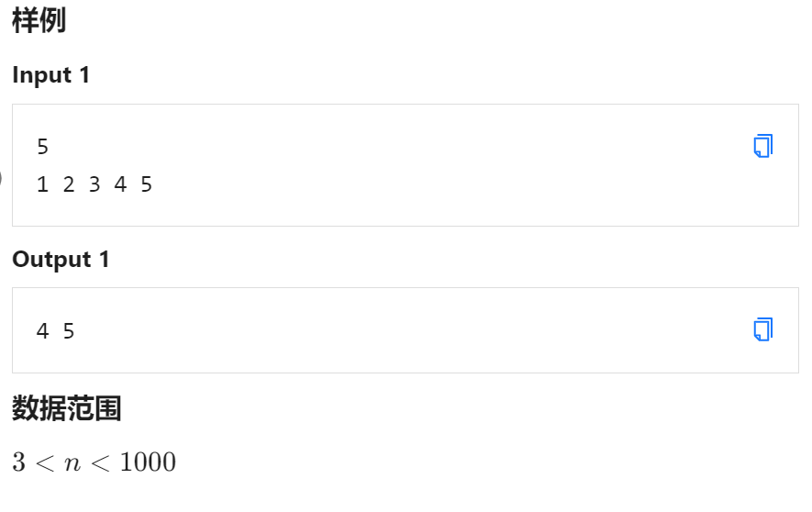The image size is (812, 512).
Task: Click the 样例 section heading
Action: pos(39,21)
